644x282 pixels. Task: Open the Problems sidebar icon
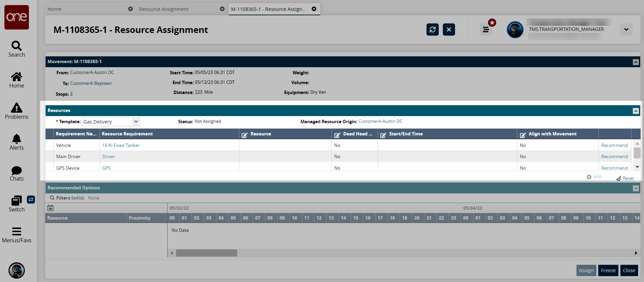click(17, 111)
